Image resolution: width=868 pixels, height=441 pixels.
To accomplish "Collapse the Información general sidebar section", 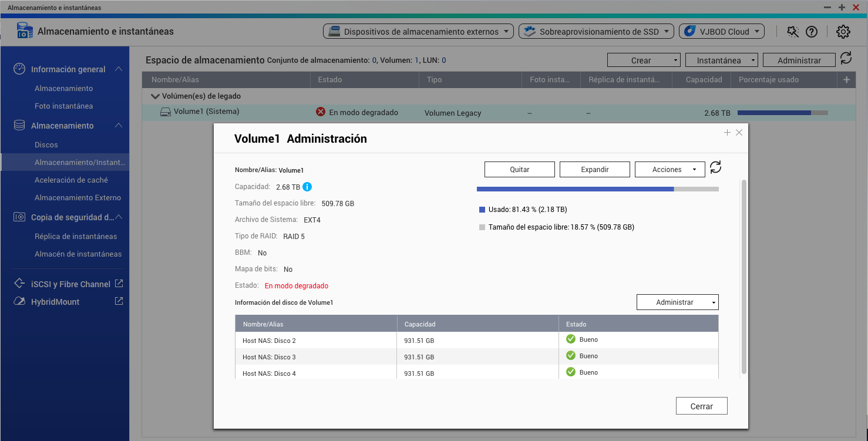I will coord(119,69).
